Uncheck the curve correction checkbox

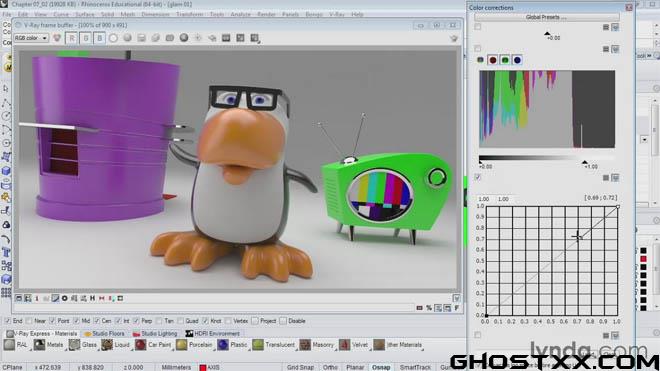[x=477, y=177]
